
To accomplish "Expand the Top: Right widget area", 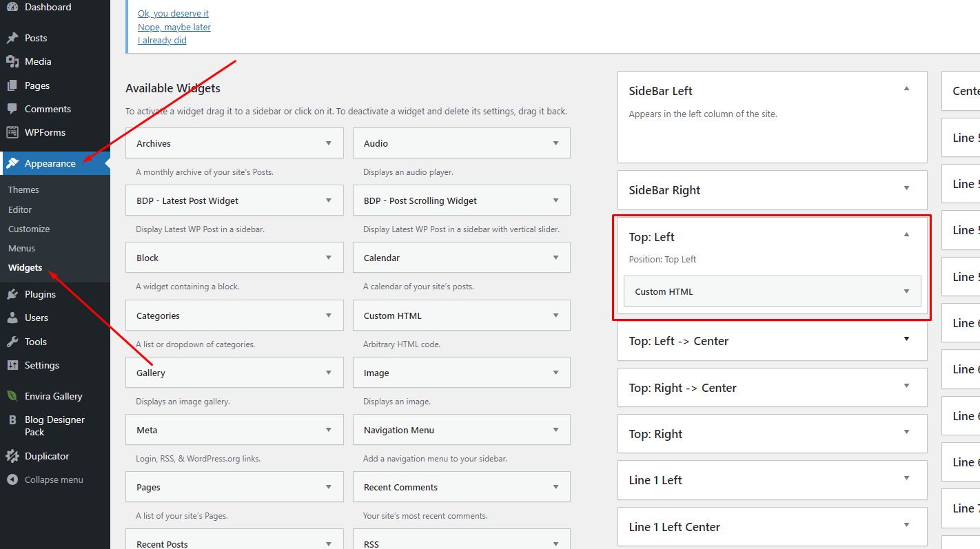I will 906,432.
